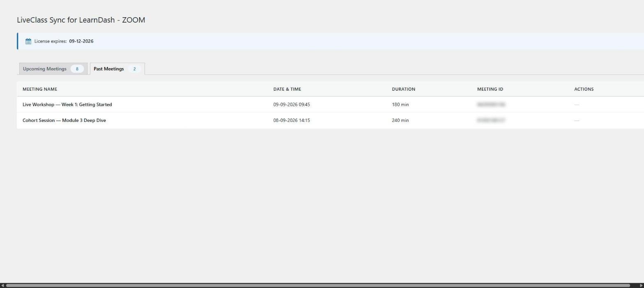The height and width of the screenshot is (288, 644).
Task: Click the Upcoming Meetings count badge 8
Action: pos(77,69)
